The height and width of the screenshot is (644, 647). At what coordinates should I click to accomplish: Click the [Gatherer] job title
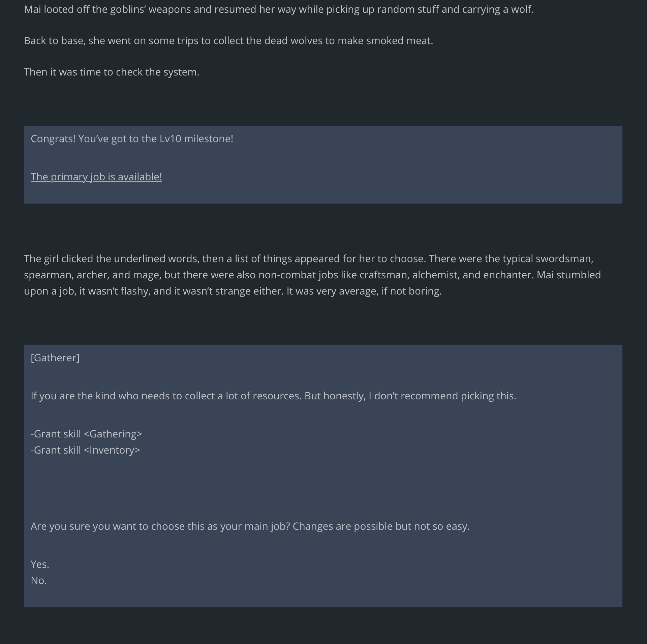(55, 358)
